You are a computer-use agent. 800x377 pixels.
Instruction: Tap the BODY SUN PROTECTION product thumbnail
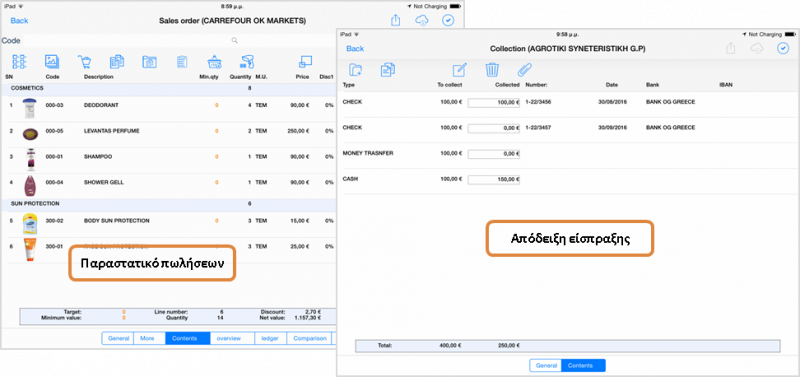tap(30, 224)
